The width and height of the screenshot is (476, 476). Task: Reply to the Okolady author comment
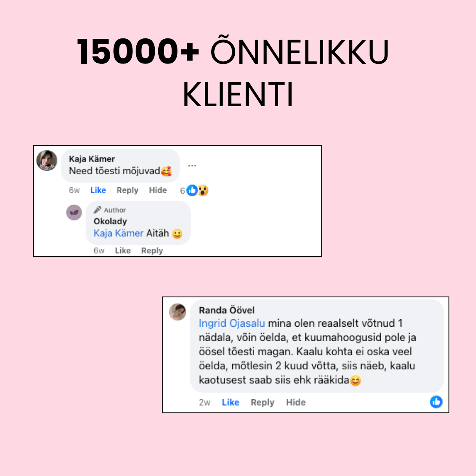(x=152, y=251)
